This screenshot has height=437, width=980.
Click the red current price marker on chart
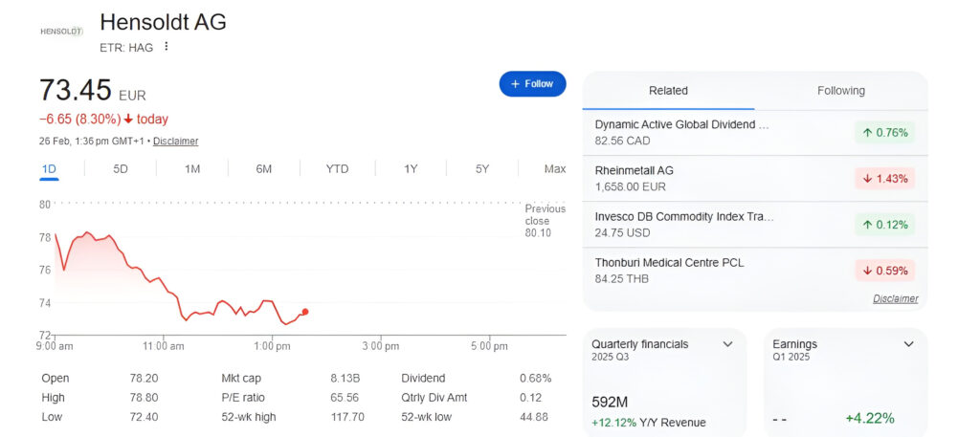[x=305, y=312]
